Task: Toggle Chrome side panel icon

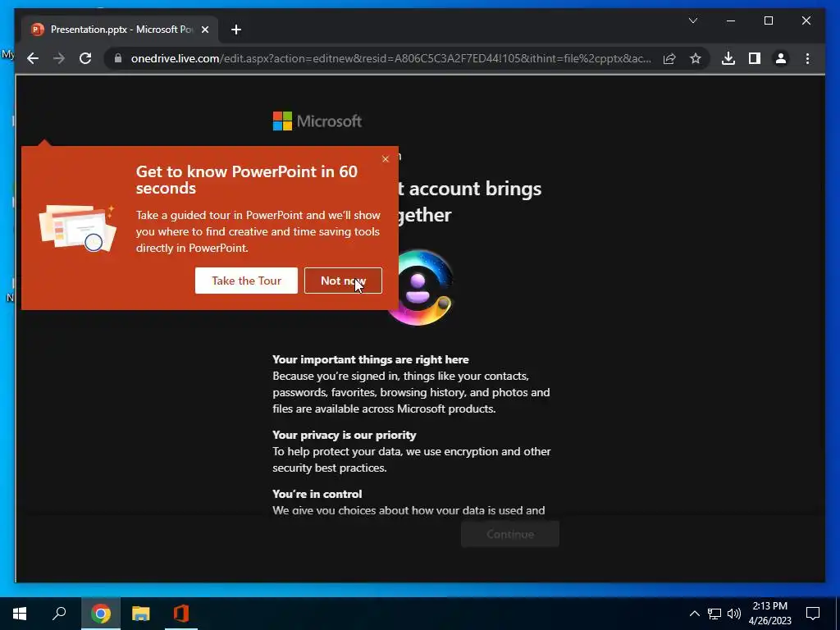Action: point(755,58)
